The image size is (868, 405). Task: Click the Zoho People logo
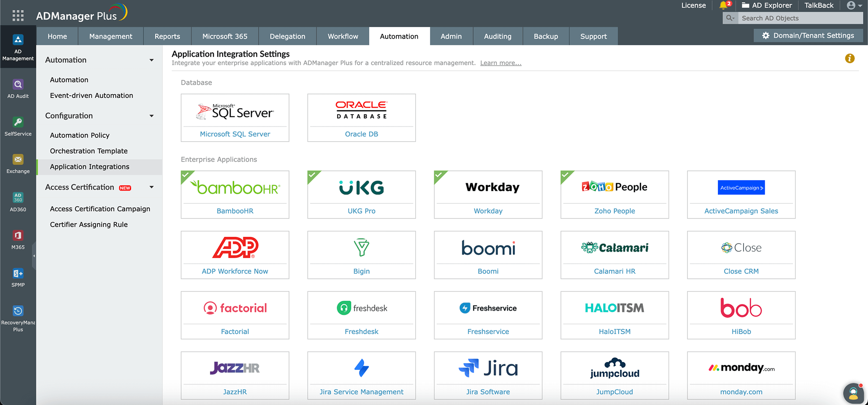(615, 187)
